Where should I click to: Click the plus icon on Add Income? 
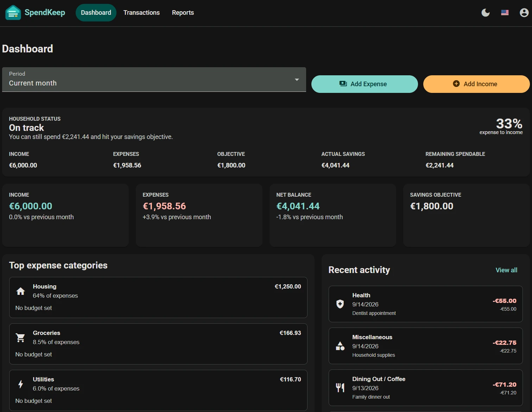pyautogui.click(x=456, y=84)
